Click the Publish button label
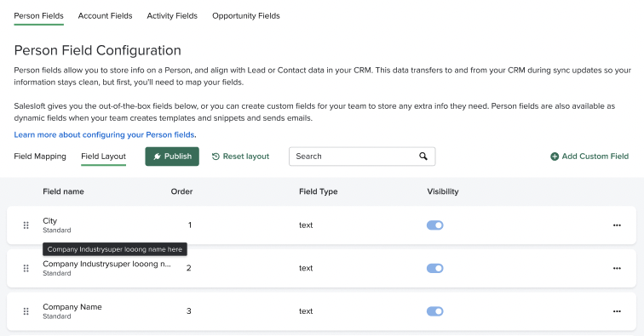This screenshot has height=336, width=644. [178, 157]
